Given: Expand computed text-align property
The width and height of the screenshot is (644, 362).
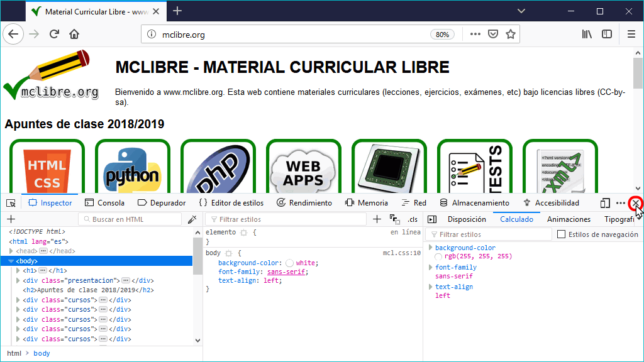Looking at the screenshot, I should [430, 287].
